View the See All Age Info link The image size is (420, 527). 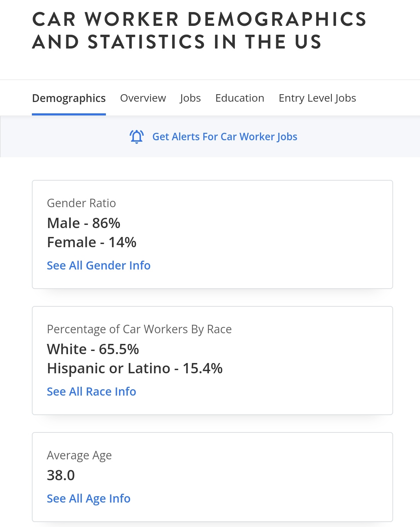click(89, 498)
